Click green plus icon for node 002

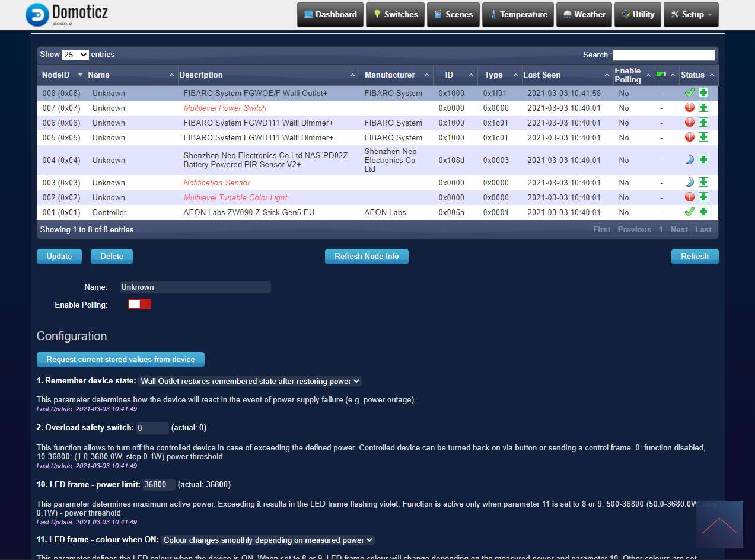coord(703,197)
